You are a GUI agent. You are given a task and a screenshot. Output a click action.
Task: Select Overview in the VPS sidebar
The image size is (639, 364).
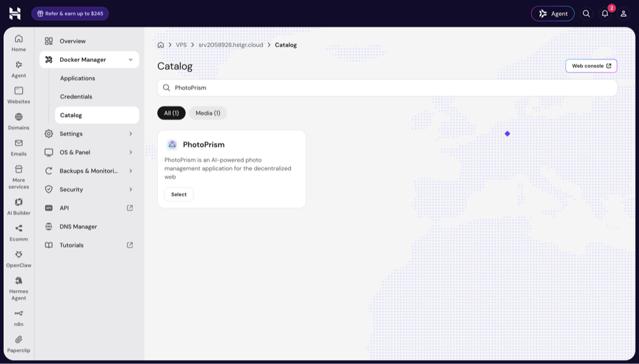pyautogui.click(x=89, y=41)
